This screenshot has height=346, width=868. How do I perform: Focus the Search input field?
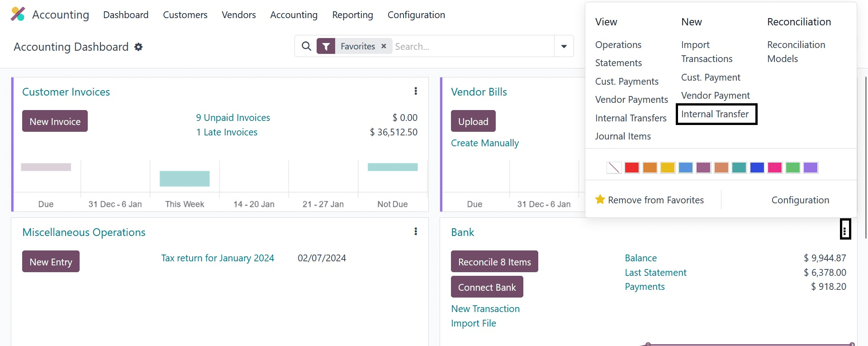473,46
